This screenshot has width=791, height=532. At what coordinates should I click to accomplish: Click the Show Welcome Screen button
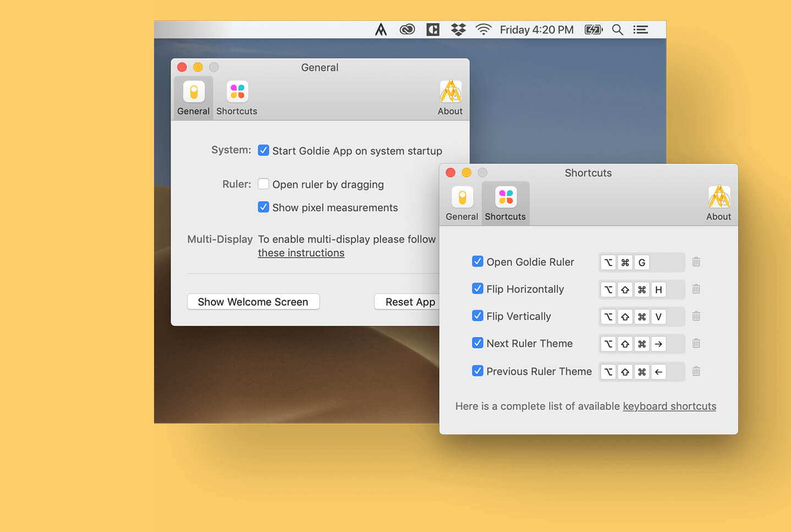click(x=254, y=302)
